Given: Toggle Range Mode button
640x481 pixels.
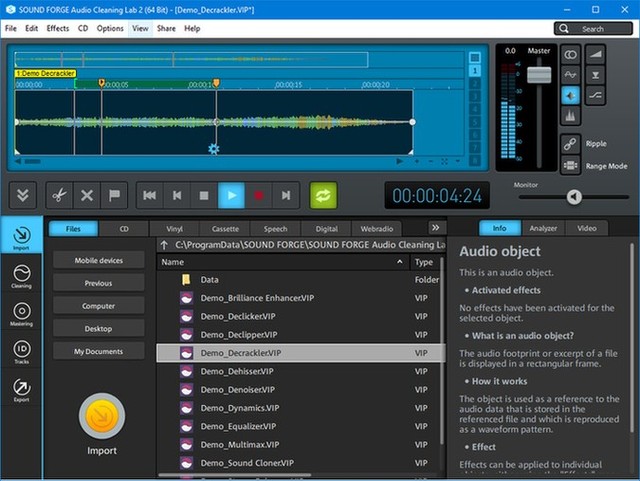Looking at the screenshot, I should tap(570, 166).
